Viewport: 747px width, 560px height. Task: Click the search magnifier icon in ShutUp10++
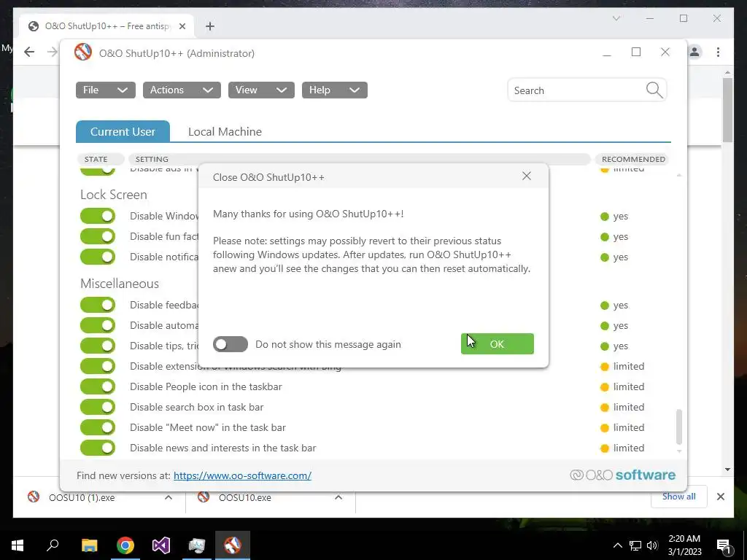[654, 90]
